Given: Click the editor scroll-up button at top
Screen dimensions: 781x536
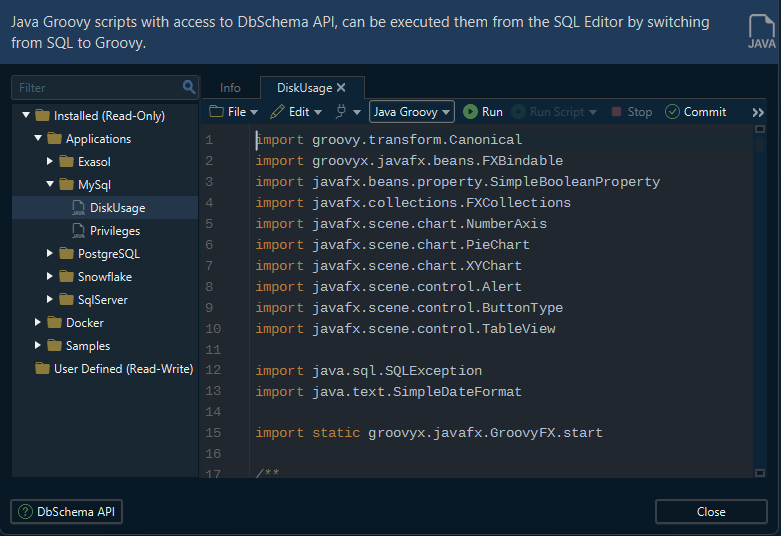Looking at the screenshot, I should point(760,129).
